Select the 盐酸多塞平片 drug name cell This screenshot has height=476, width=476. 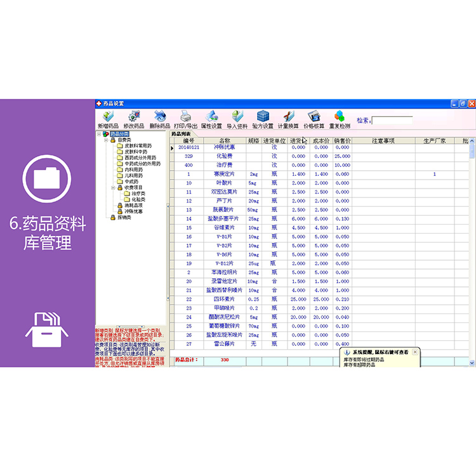(x=225, y=219)
